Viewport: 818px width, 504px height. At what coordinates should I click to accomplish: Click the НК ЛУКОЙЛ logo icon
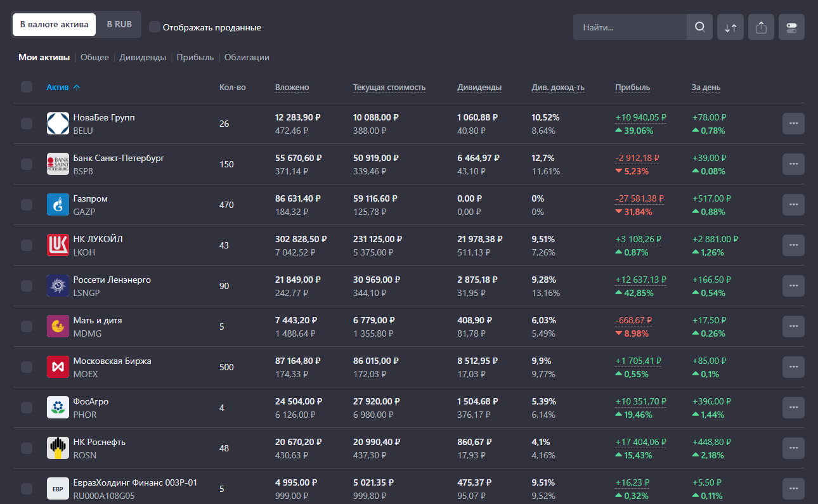pos(58,245)
